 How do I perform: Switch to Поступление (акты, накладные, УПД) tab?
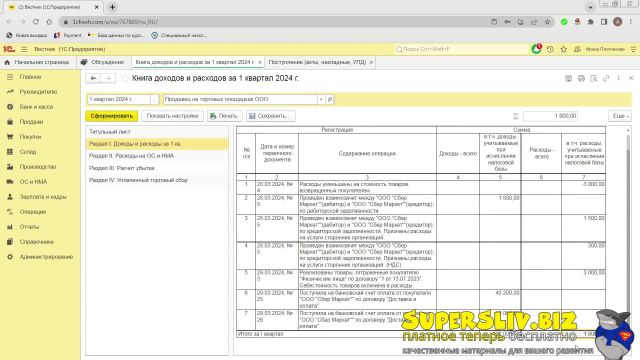(317, 62)
